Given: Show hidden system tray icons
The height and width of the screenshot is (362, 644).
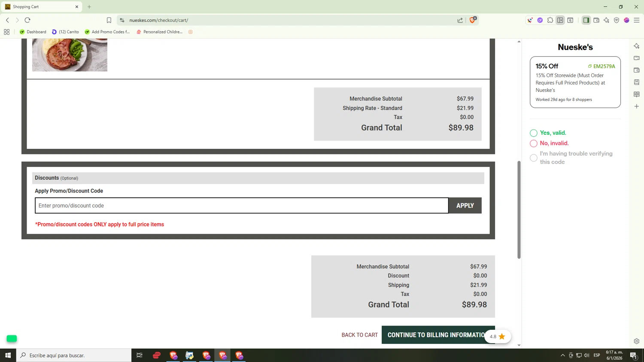Looking at the screenshot, I should (x=563, y=355).
